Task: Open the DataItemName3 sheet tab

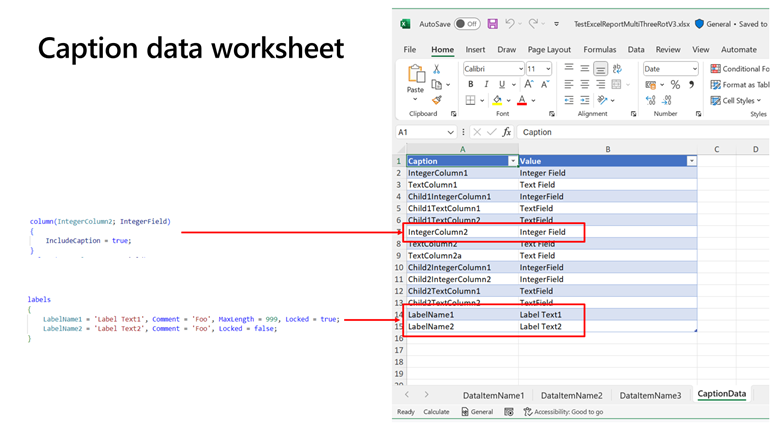Action: pos(650,396)
